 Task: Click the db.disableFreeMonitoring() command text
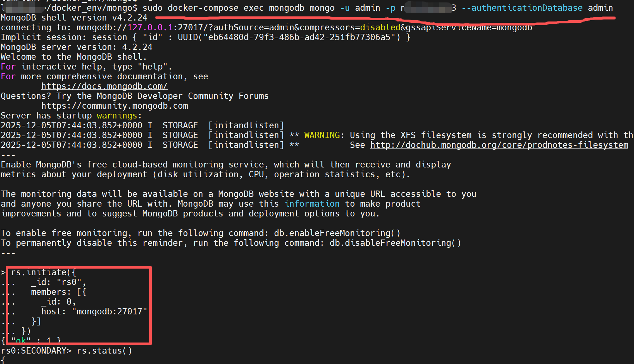point(395,243)
